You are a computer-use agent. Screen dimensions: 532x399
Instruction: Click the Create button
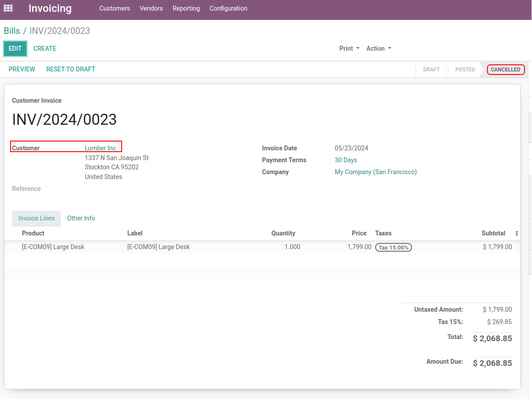click(x=45, y=48)
